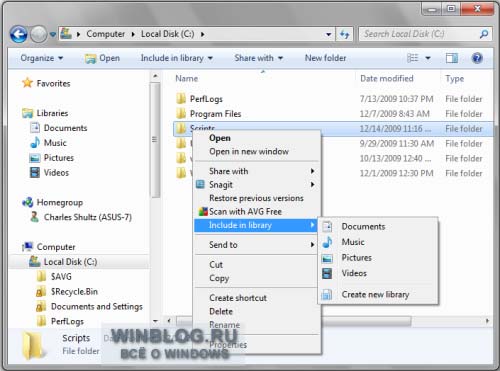
Task: Click the New folder button
Action: (x=325, y=58)
